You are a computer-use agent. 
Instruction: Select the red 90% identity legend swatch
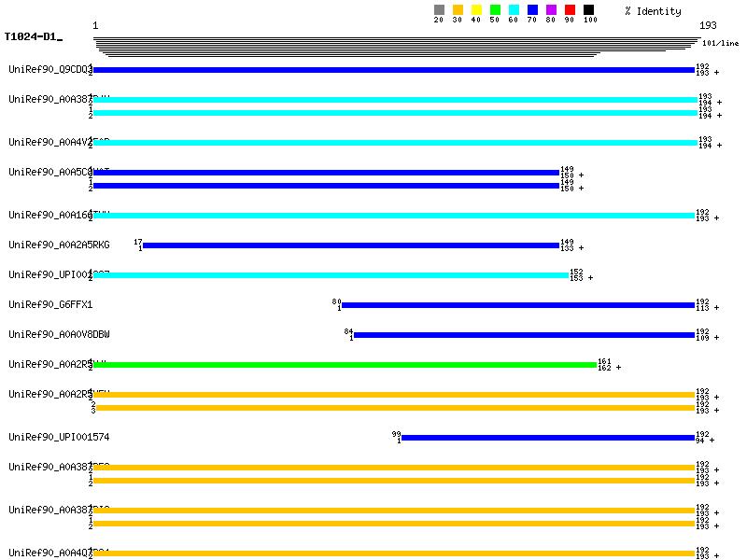(570, 10)
